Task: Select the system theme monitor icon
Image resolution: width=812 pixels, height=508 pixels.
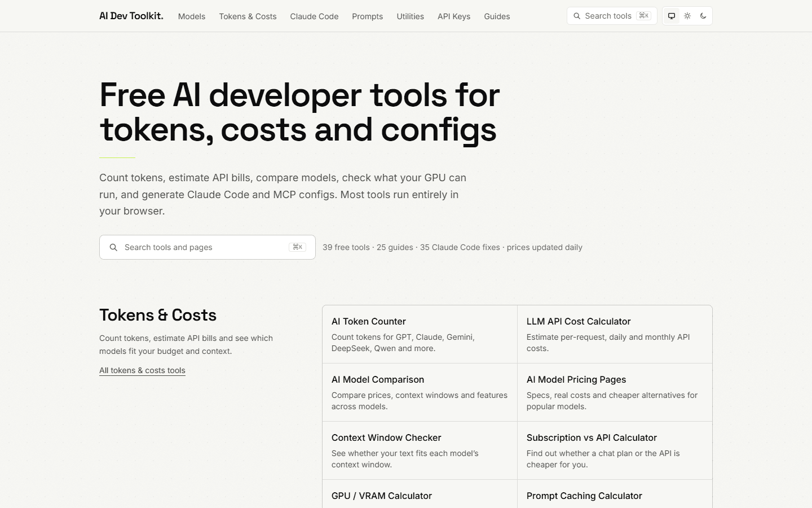Action: (672, 16)
